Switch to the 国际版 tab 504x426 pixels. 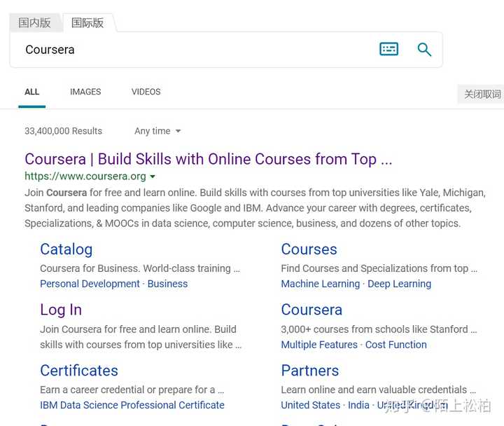87,23
